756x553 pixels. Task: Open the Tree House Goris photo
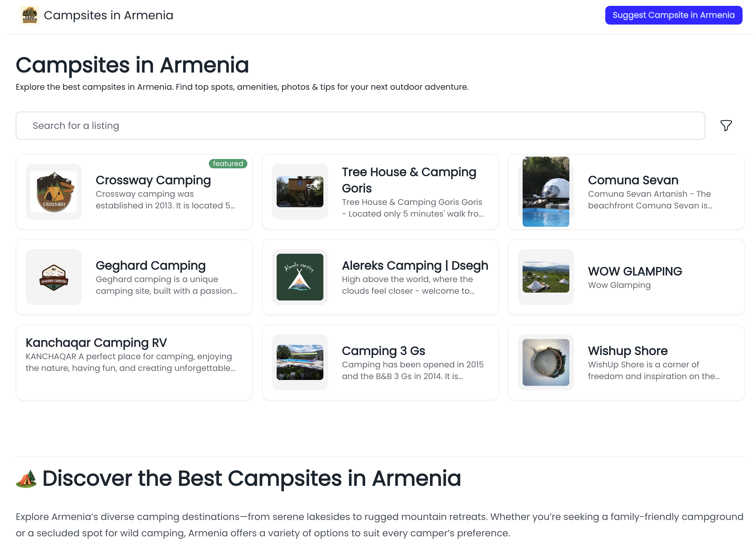[x=300, y=192]
